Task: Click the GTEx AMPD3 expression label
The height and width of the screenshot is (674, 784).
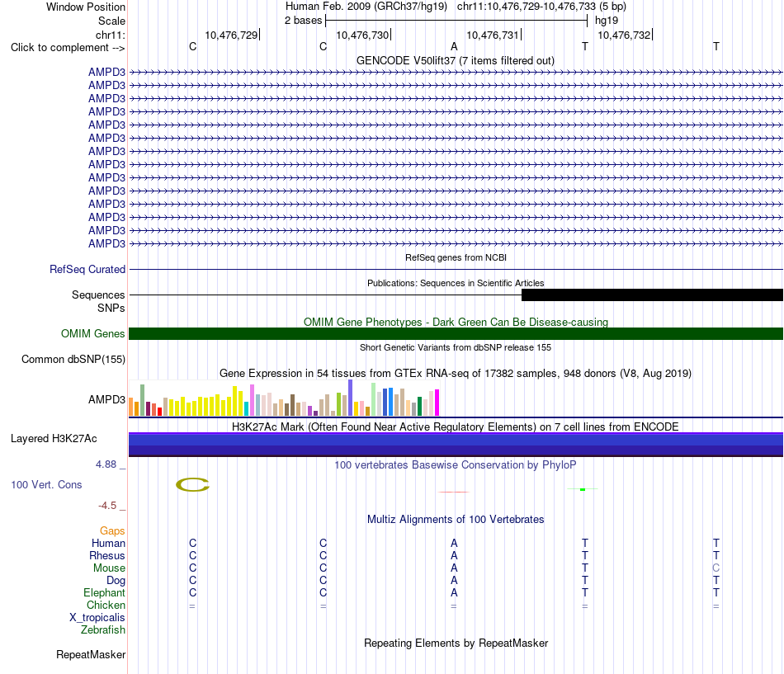Action: coord(106,399)
